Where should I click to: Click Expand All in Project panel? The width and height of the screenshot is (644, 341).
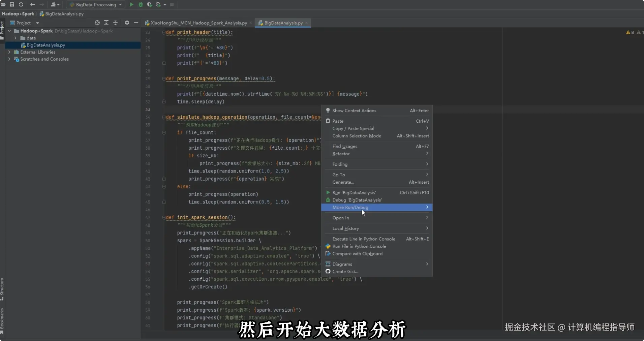click(x=106, y=23)
